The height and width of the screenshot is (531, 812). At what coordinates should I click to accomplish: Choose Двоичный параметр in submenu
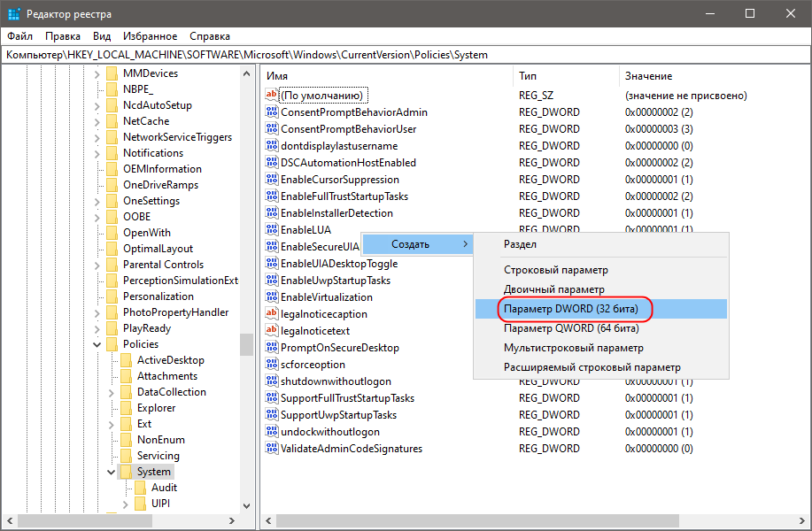click(x=601, y=289)
